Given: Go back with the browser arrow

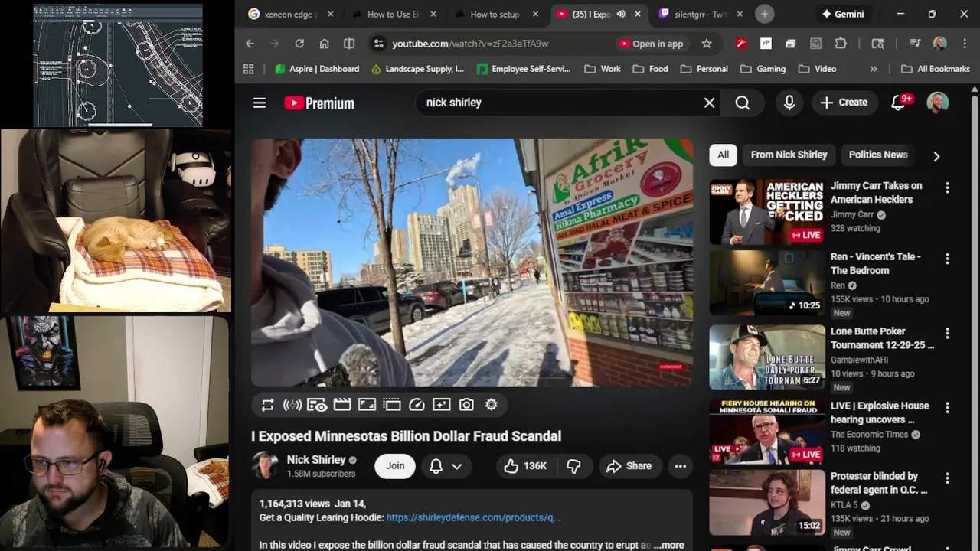Looking at the screenshot, I should pos(250,44).
